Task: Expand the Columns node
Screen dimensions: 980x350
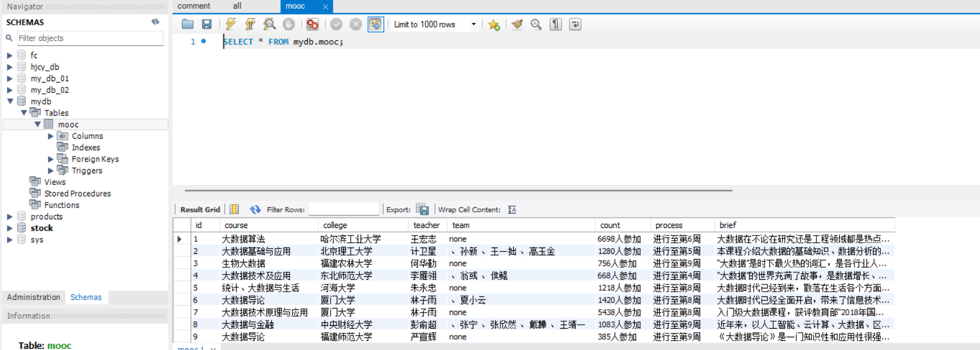Action: click(x=51, y=136)
